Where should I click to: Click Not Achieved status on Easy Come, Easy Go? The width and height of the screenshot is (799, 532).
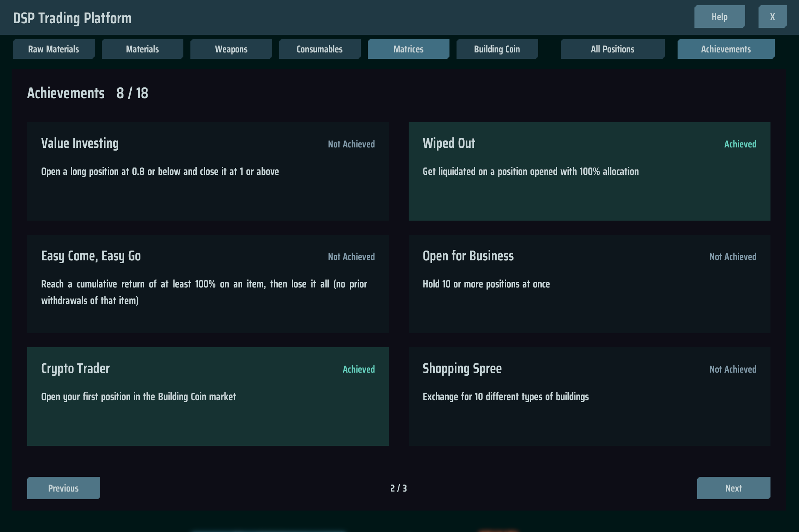351,257
